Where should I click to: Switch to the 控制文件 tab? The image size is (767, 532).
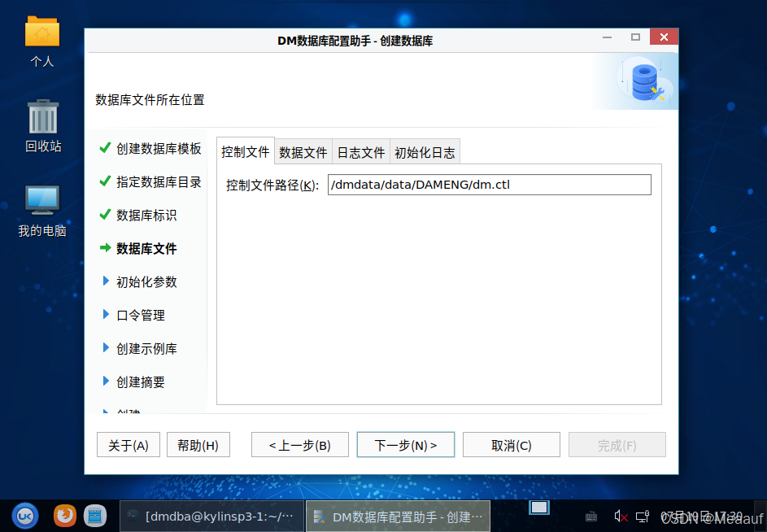click(245, 152)
